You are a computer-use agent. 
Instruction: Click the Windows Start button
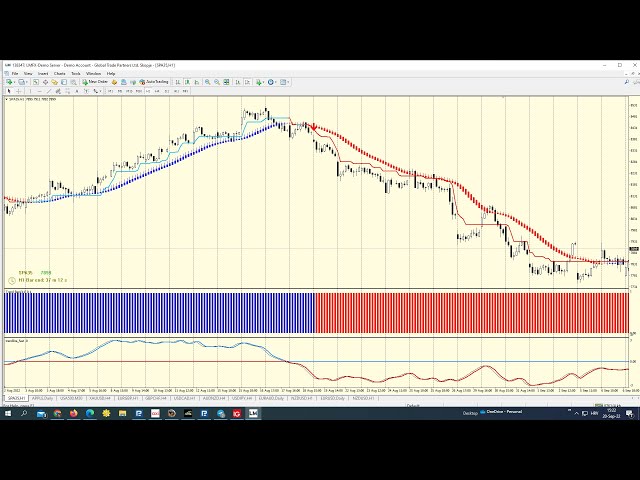point(8,413)
